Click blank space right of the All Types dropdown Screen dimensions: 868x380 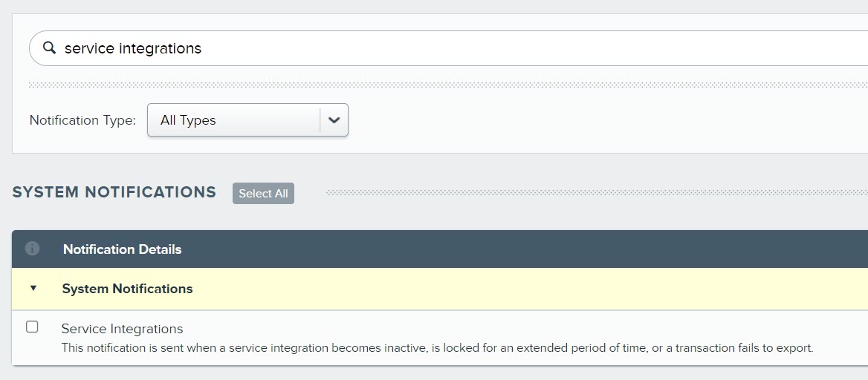coord(595,120)
